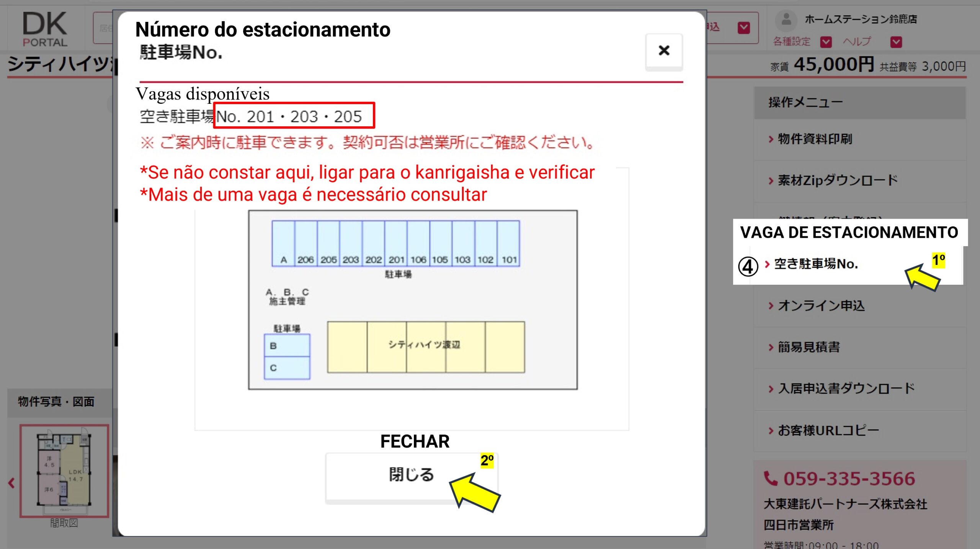Click 入居申込書ダウンロード link
Viewport: 980px width, 549px height.
pyautogui.click(x=846, y=389)
